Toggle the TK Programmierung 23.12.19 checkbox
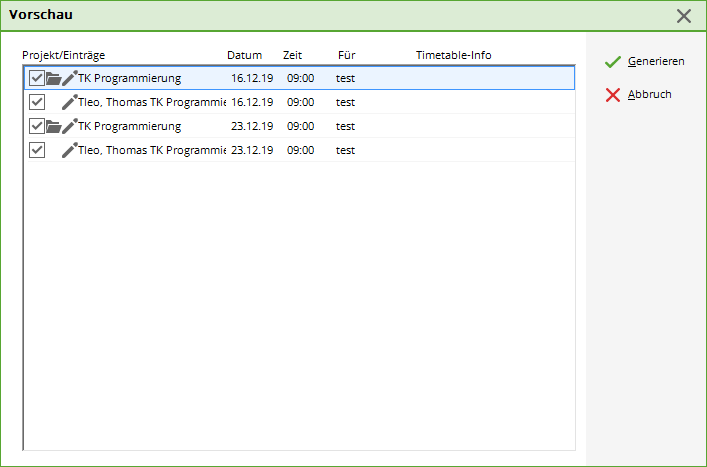The width and height of the screenshot is (707, 467). click(37, 126)
